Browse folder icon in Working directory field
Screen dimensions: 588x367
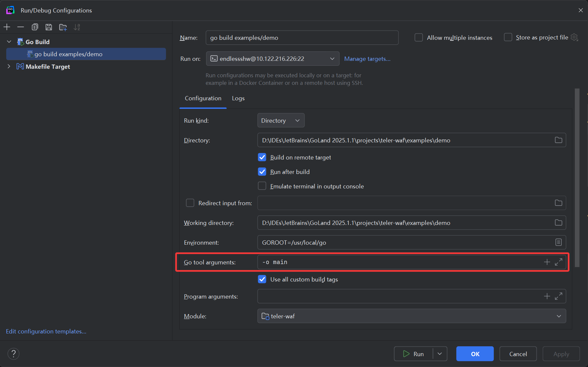pos(558,223)
